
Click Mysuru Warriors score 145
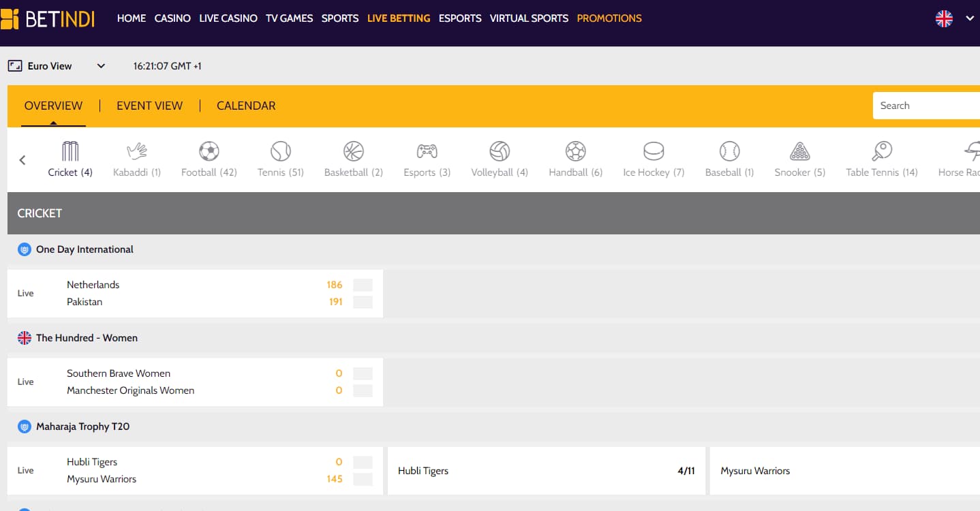[335, 479]
